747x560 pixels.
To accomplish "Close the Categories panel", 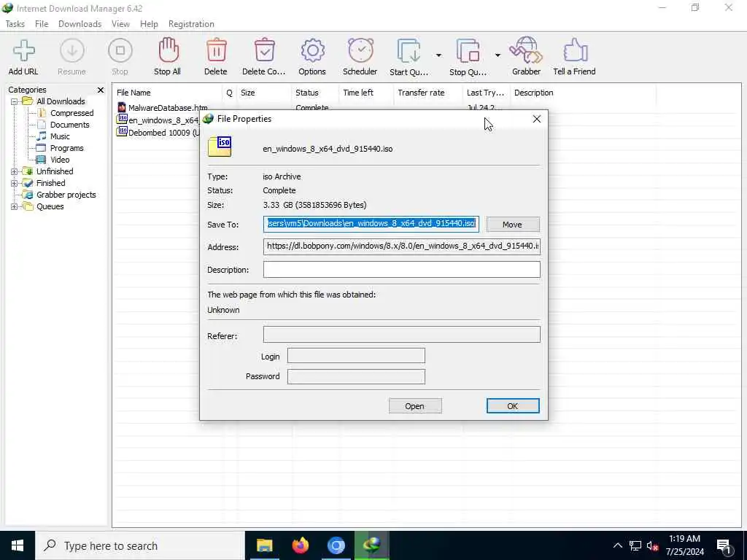I will click(101, 90).
